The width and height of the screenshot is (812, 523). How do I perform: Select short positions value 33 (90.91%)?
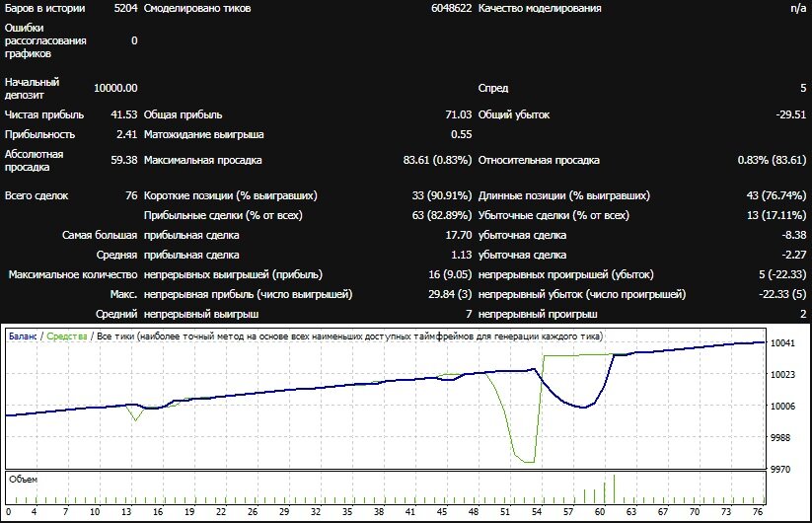click(442, 195)
